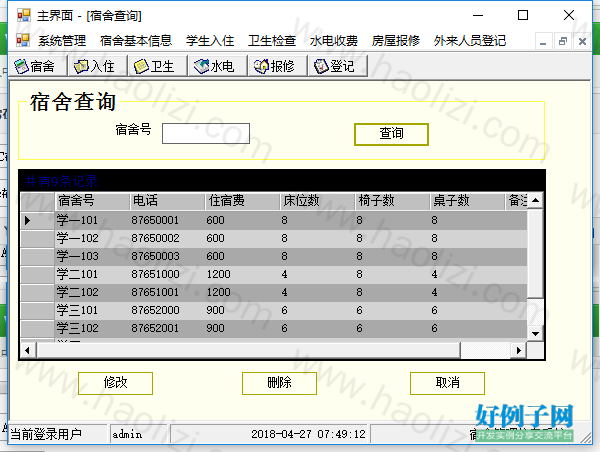Select cell 学一103
Viewport: 600px width, 452px height.
(x=92, y=256)
